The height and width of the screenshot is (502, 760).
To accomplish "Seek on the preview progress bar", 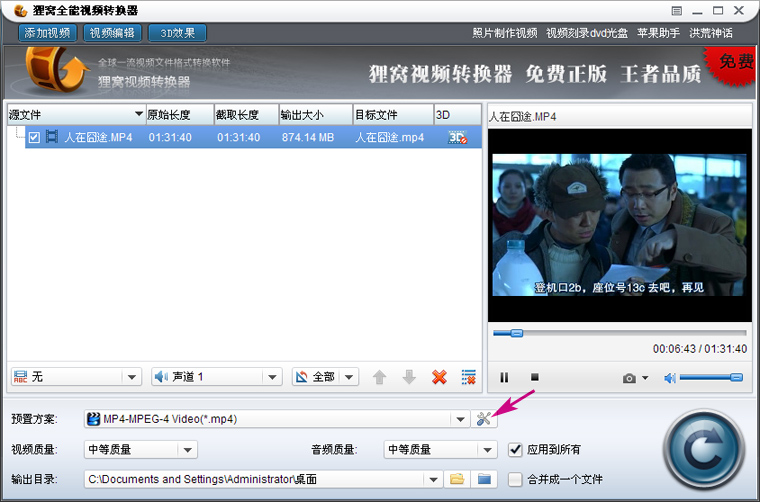I will click(x=620, y=333).
